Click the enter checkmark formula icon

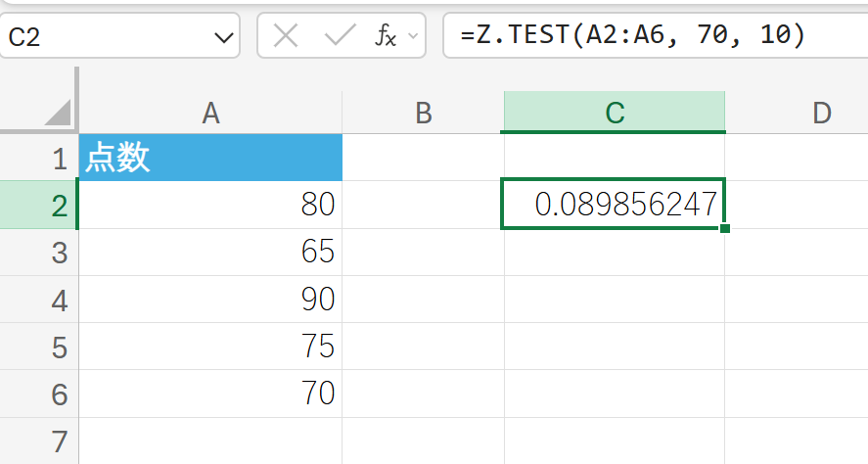pos(339,37)
